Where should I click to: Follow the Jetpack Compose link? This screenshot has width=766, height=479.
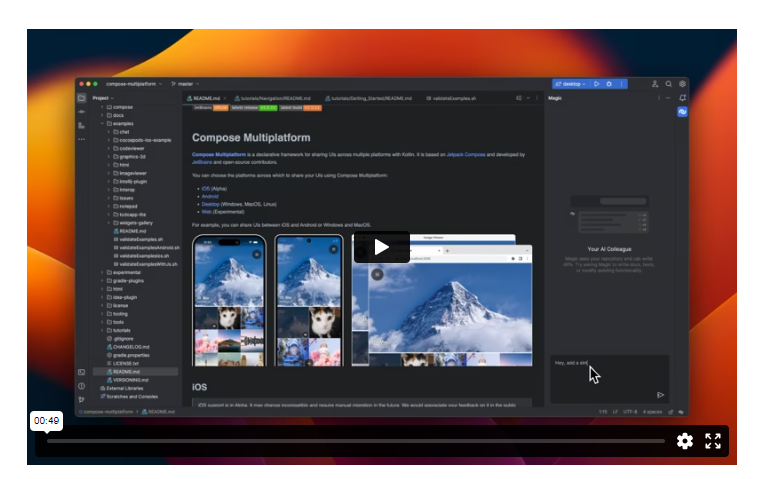[466, 154]
